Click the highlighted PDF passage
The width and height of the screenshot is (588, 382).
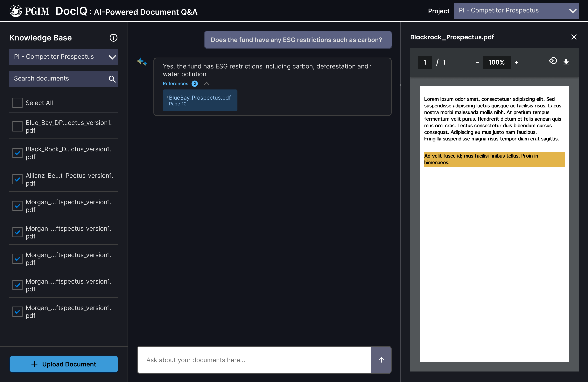(494, 159)
